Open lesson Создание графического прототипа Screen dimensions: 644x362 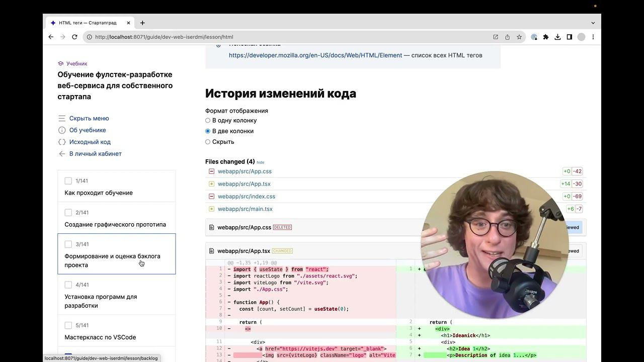(115, 225)
